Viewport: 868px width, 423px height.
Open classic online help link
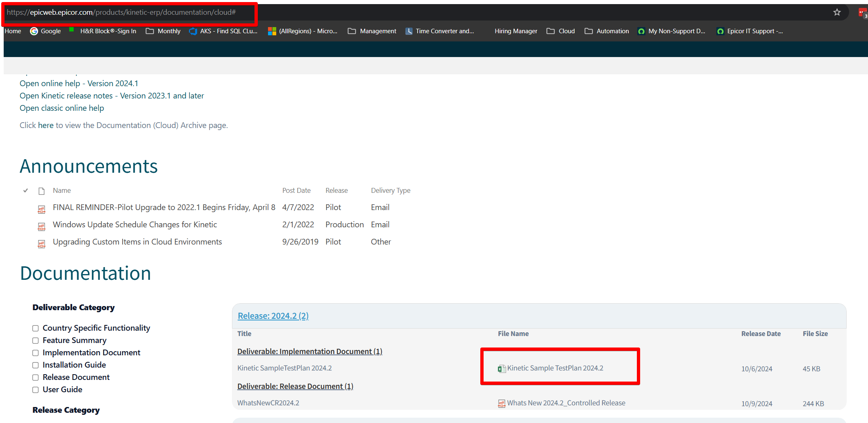pos(62,108)
